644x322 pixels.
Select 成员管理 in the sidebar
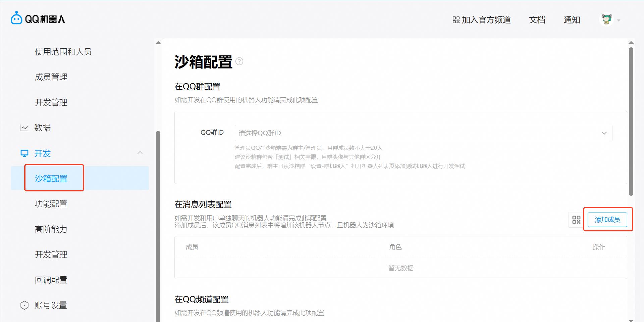point(51,77)
